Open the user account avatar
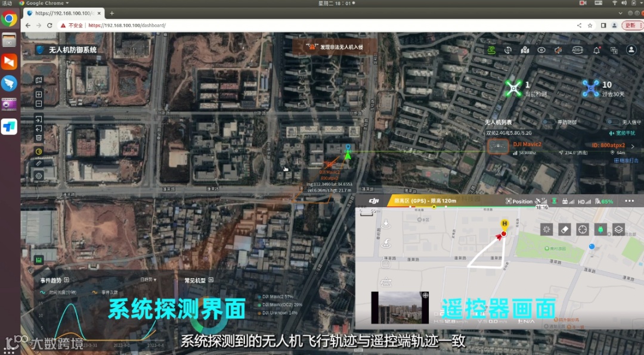The height and width of the screenshot is (355, 644). click(631, 49)
